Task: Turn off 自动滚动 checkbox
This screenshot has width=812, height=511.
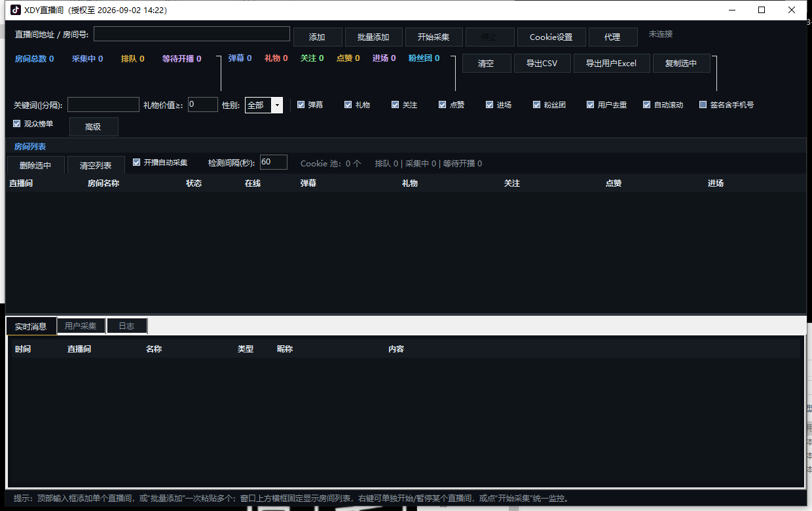Action: click(x=647, y=105)
